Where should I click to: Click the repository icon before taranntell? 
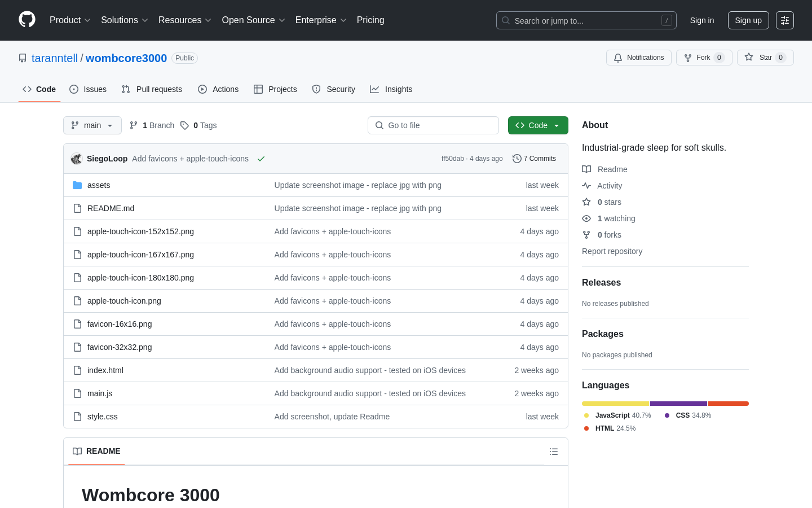(x=23, y=58)
